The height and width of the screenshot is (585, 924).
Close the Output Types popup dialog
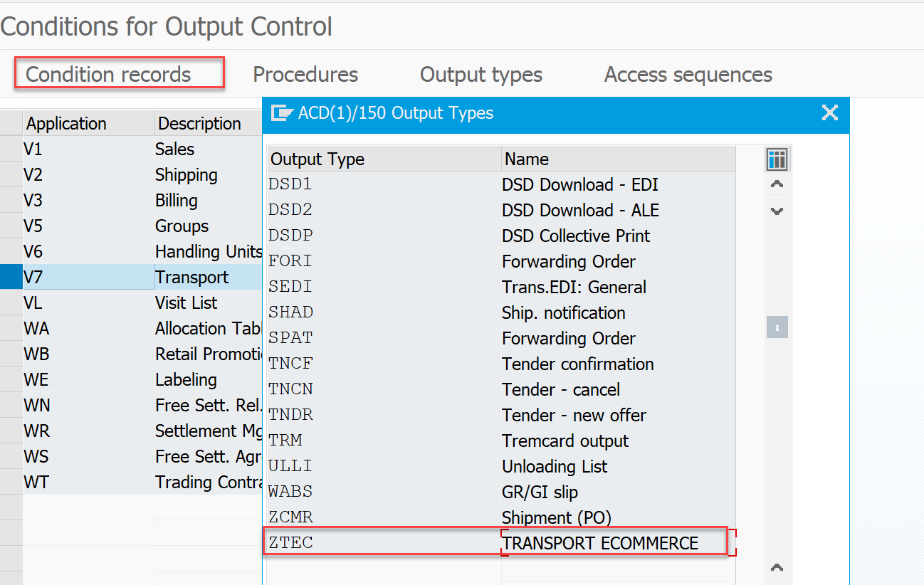(829, 112)
